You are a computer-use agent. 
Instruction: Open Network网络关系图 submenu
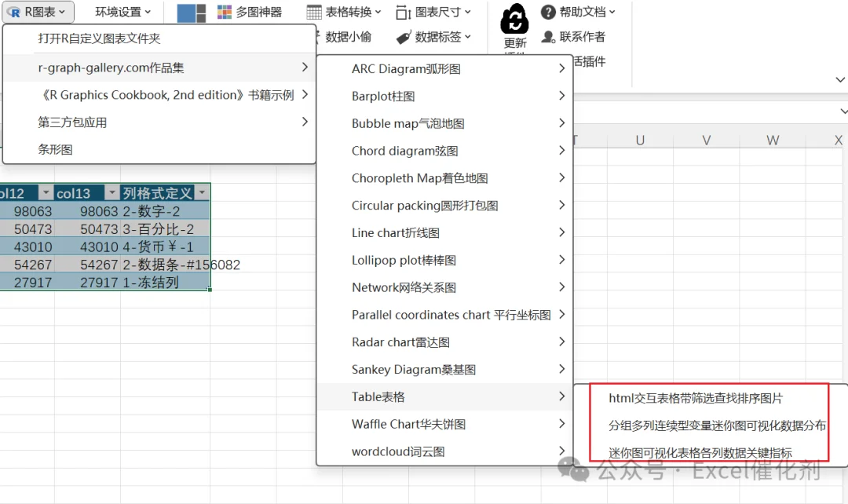coord(444,287)
